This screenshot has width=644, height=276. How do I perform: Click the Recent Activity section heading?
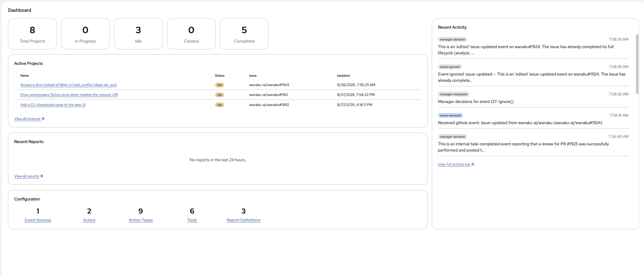(452, 27)
